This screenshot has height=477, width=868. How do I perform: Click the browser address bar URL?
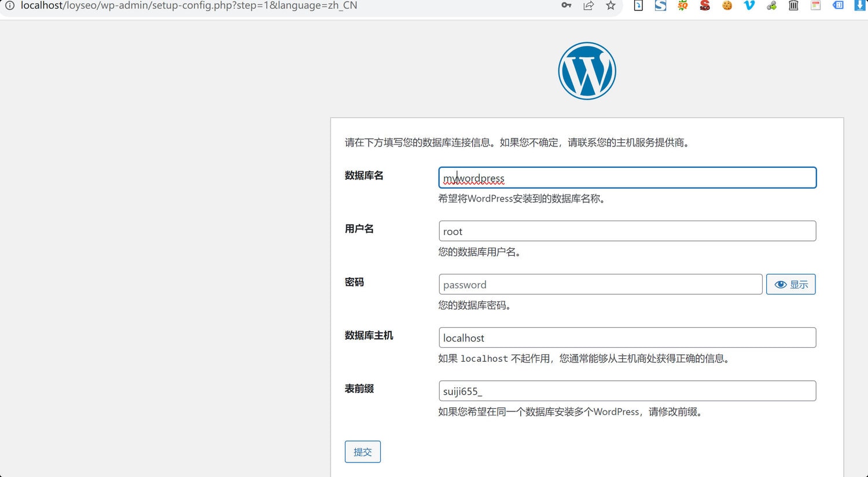pos(189,5)
